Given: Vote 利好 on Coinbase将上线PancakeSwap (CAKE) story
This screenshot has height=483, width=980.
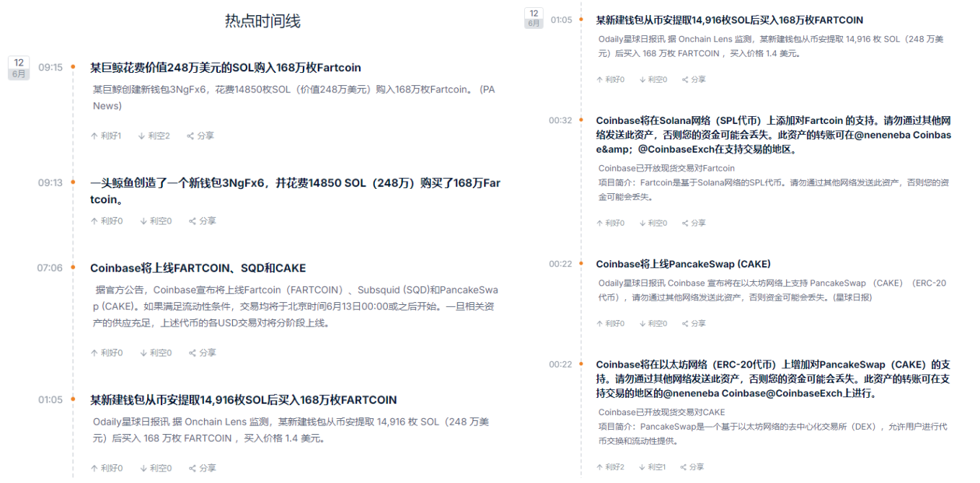Looking at the screenshot, I should (611, 324).
